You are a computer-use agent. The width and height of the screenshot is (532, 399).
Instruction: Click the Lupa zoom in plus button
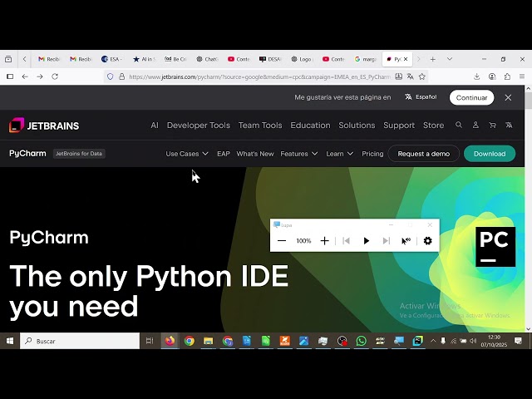click(x=325, y=241)
